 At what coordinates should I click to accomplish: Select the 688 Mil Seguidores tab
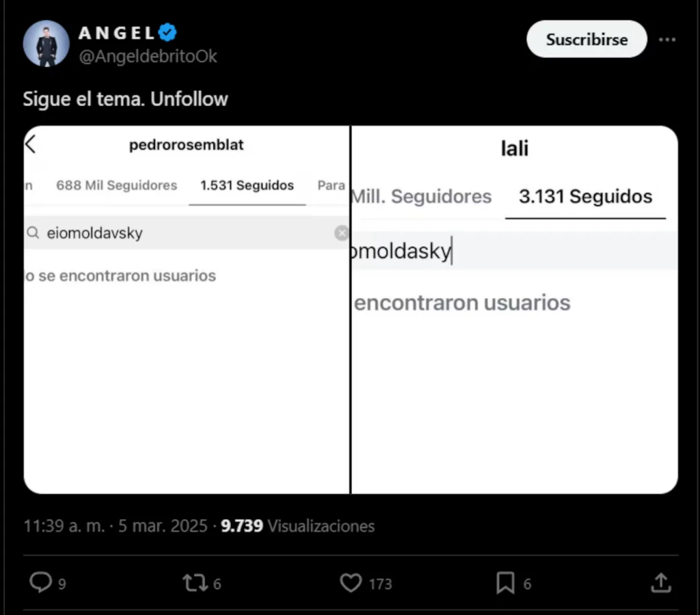point(116,185)
